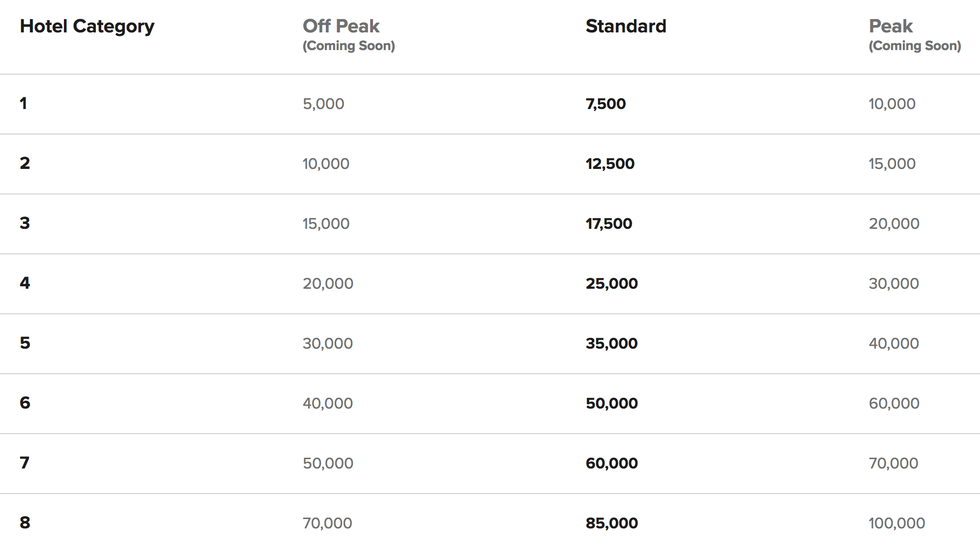Viewport: 980px width, 550px height.
Task: Select Category 7 Peak 70,000 value
Action: pos(894,464)
